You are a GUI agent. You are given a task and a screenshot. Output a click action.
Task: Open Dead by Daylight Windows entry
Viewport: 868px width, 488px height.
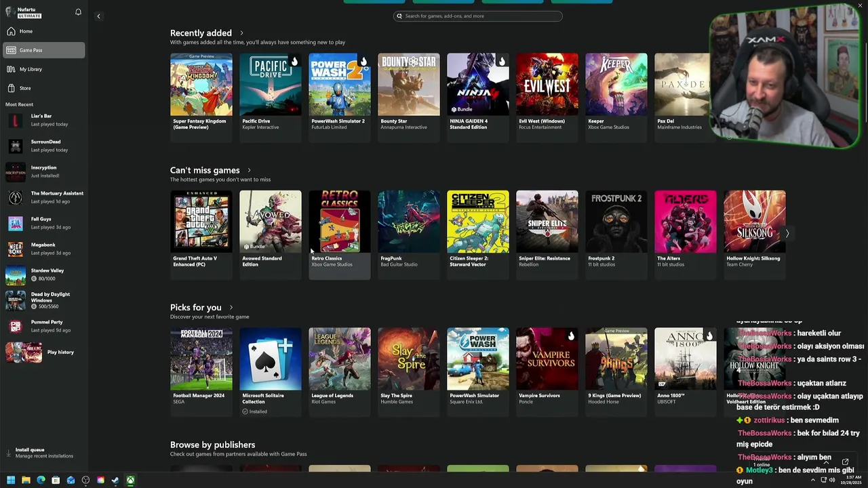pyautogui.click(x=44, y=300)
